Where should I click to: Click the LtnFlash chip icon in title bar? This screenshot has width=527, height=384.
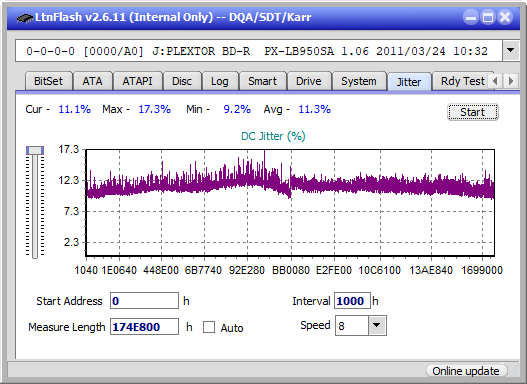tap(24, 17)
